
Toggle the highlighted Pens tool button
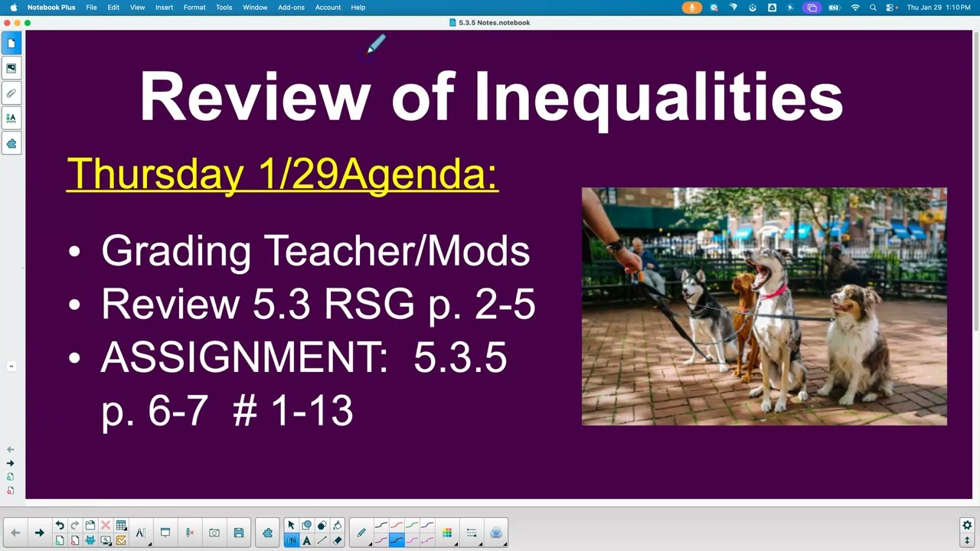(x=291, y=540)
